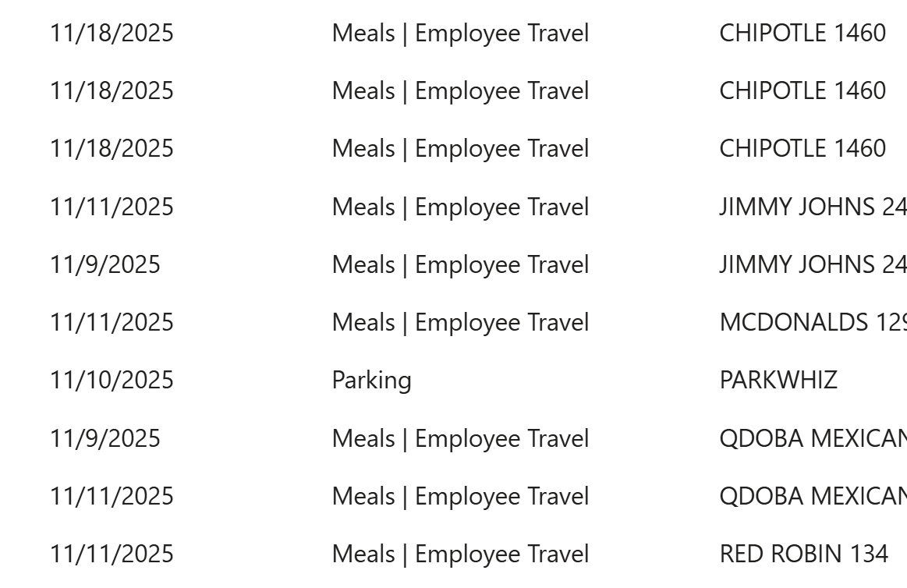Viewport: 907px width, 588px height.
Task: Select the Meals category in the Red Robin row
Action: (460, 554)
